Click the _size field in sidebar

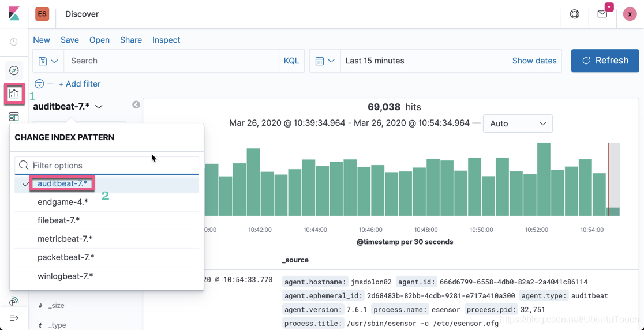click(57, 306)
